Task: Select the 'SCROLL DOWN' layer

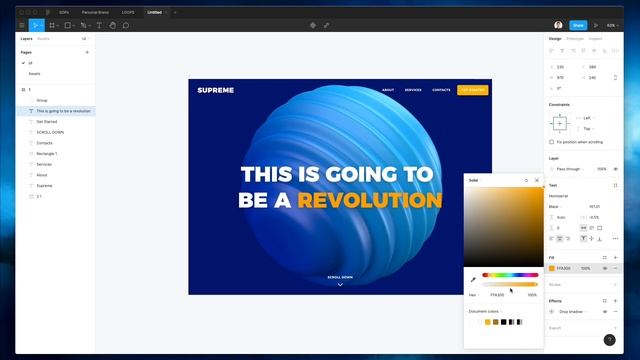Action: pos(50,132)
